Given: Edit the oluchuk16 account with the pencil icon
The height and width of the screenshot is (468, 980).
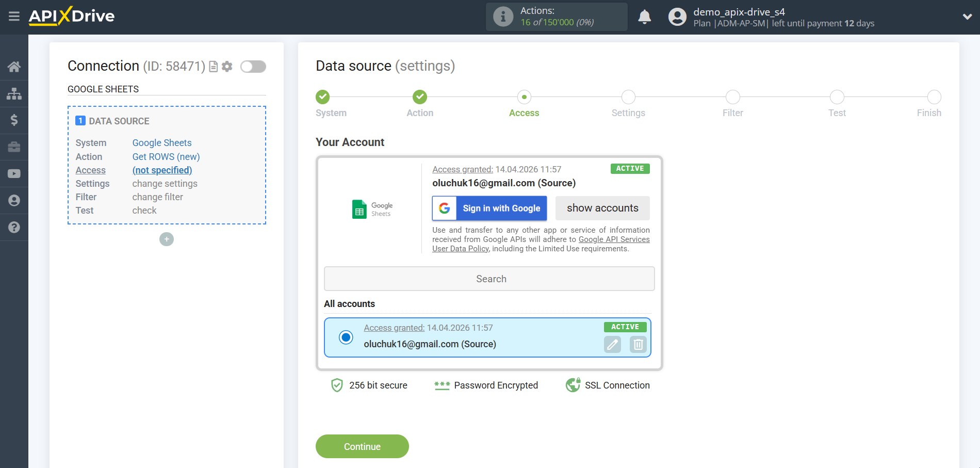Looking at the screenshot, I should point(612,344).
